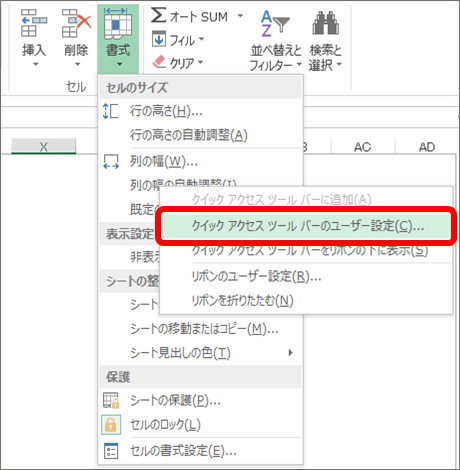Click column header AD
Image resolution: width=460 pixels, height=470 pixels.
(427, 147)
